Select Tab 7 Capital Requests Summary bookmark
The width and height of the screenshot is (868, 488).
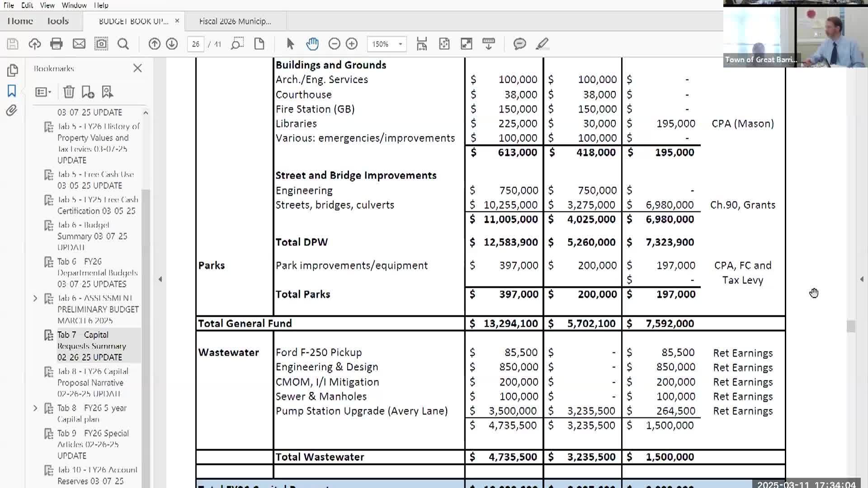pos(92,346)
